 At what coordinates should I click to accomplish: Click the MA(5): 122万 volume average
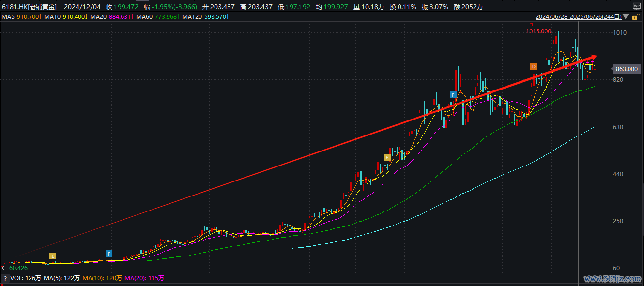point(61,278)
